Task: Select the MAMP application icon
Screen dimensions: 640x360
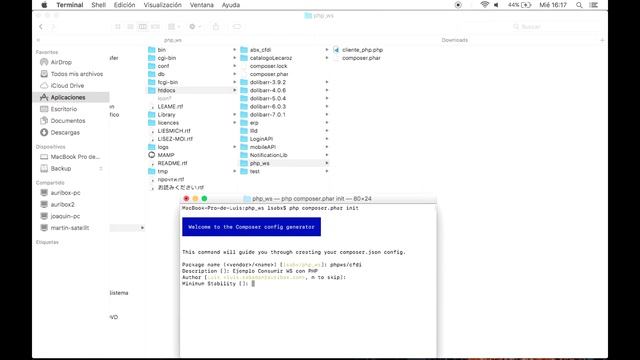Action: coord(152,155)
